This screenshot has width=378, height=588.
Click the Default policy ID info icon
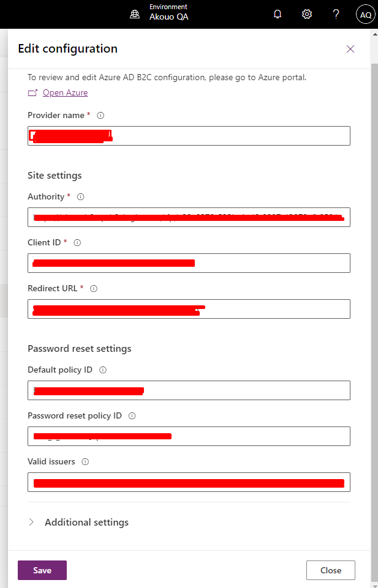pyautogui.click(x=102, y=370)
